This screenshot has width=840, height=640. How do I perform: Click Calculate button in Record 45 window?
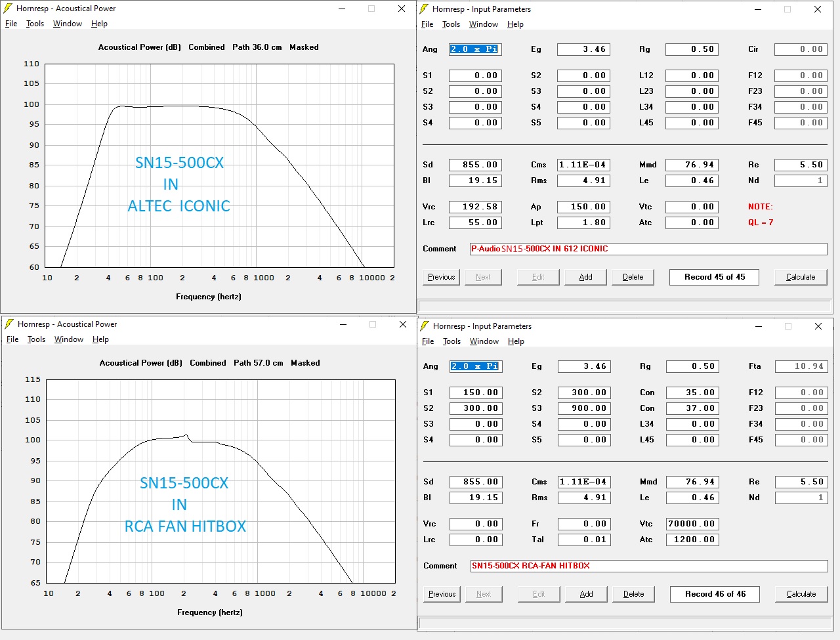coord(801,277)
